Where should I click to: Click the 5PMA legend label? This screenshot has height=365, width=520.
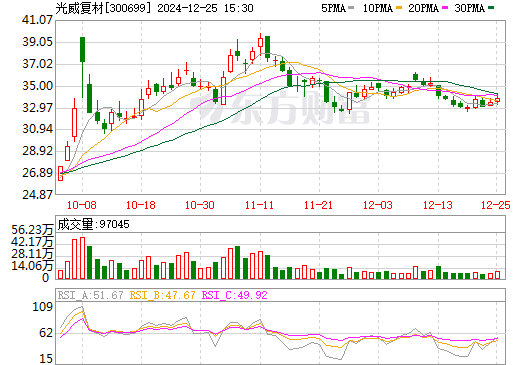[x=333, y=8]
